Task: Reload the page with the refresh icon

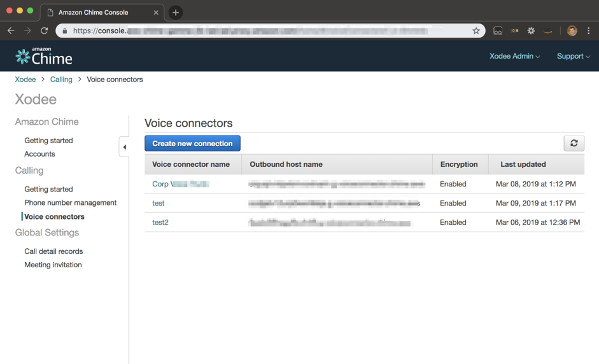Action: (45, 31)
